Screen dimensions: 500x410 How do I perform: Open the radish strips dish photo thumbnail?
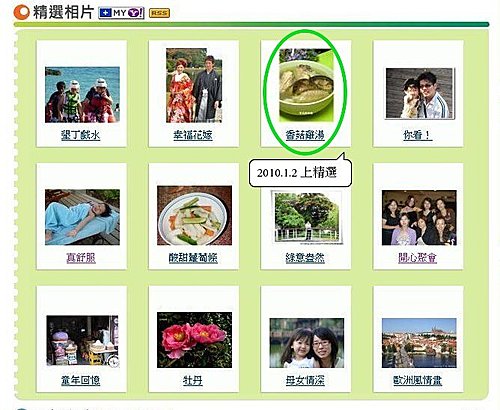(x=194, y=215)
